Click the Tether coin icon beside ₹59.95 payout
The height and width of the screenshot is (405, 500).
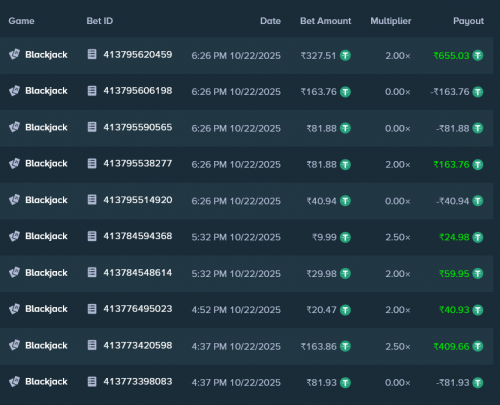478,274
